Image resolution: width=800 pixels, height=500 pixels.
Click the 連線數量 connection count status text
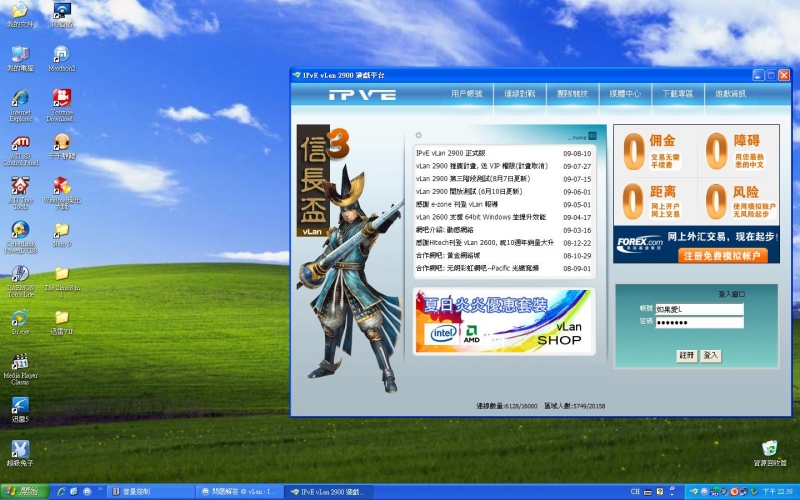[x=507, y=406]
